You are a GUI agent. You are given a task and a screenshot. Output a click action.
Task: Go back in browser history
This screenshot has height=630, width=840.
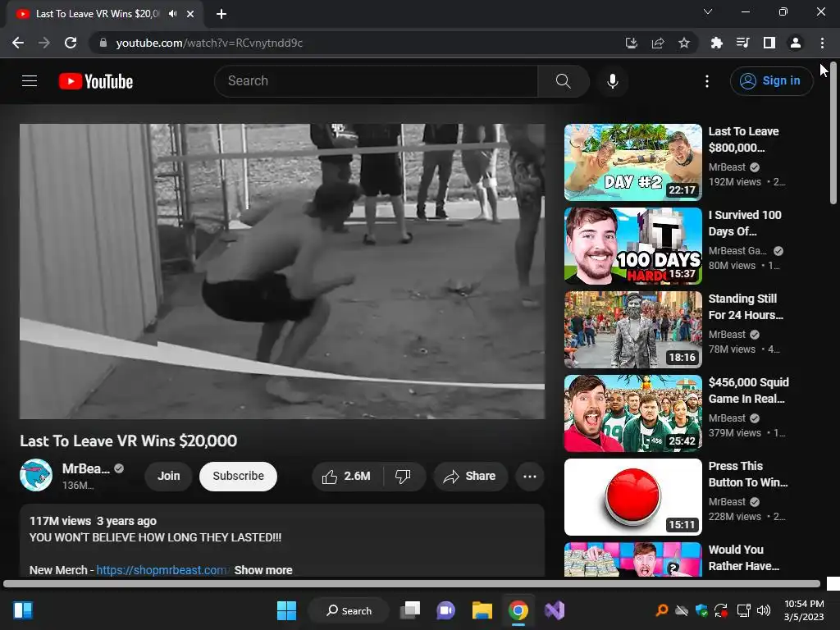18,43
